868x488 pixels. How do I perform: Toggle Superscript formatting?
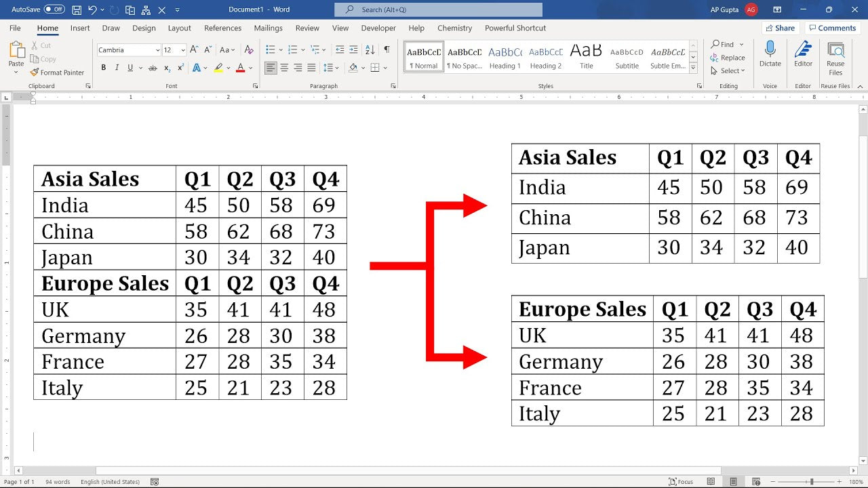pyautogui.click(x=180, y=68)
